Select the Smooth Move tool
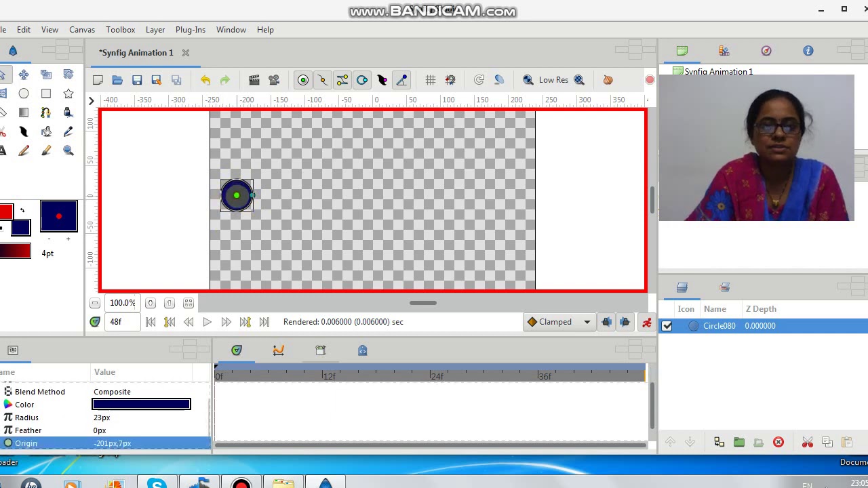Viewport: 868px width, 488px height. [x=24, y=75]
